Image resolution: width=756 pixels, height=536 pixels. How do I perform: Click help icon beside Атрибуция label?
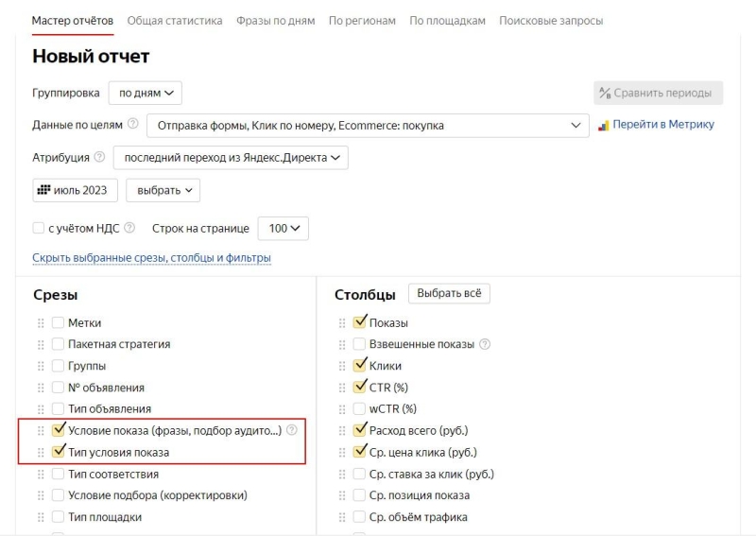[99, 157]
